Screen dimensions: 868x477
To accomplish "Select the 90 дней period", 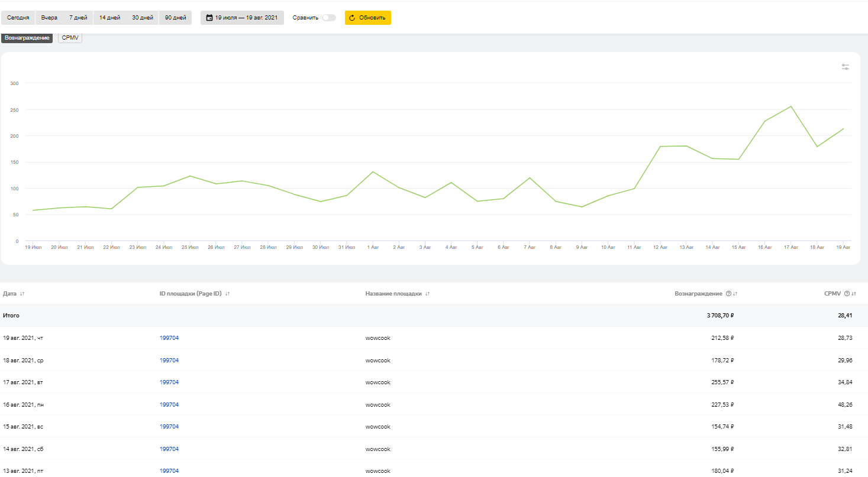I will click(175, 18).
